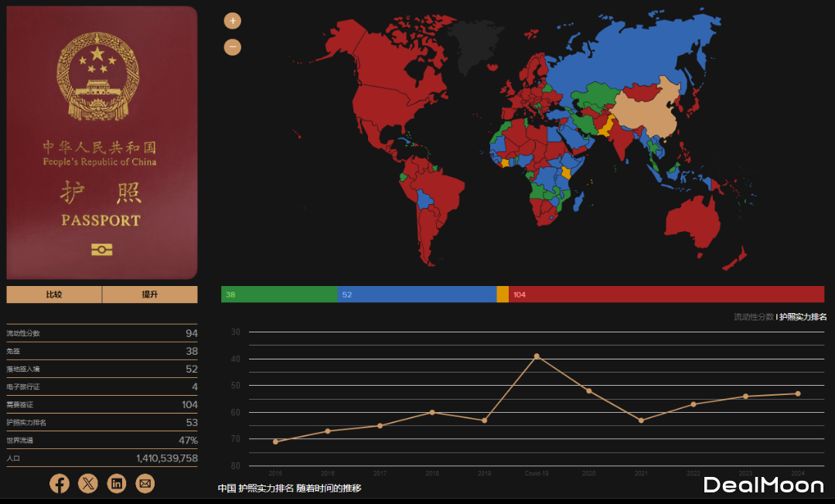Select red visa-required bar segment 104
Screen dimensions: 835x504
(666, 295)
